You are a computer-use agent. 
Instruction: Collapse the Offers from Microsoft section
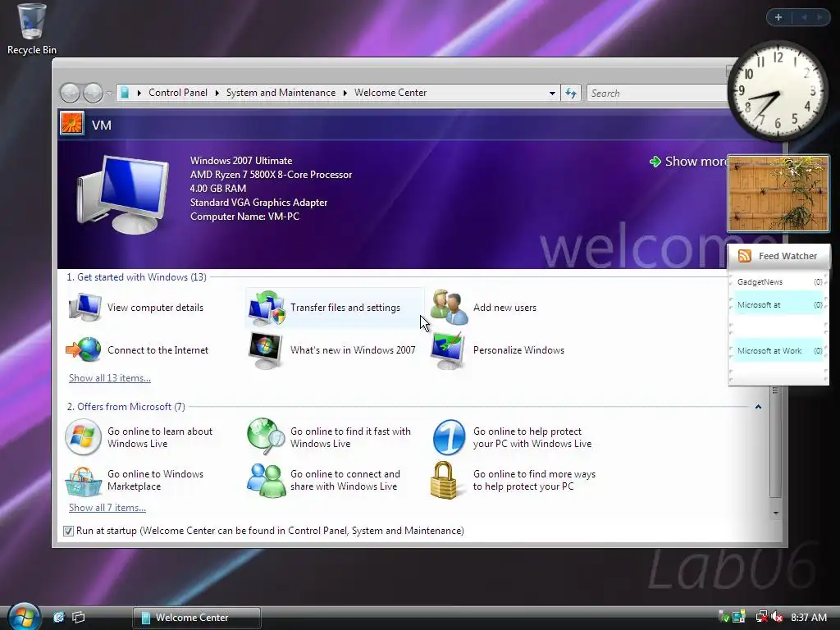coord(758,407)
